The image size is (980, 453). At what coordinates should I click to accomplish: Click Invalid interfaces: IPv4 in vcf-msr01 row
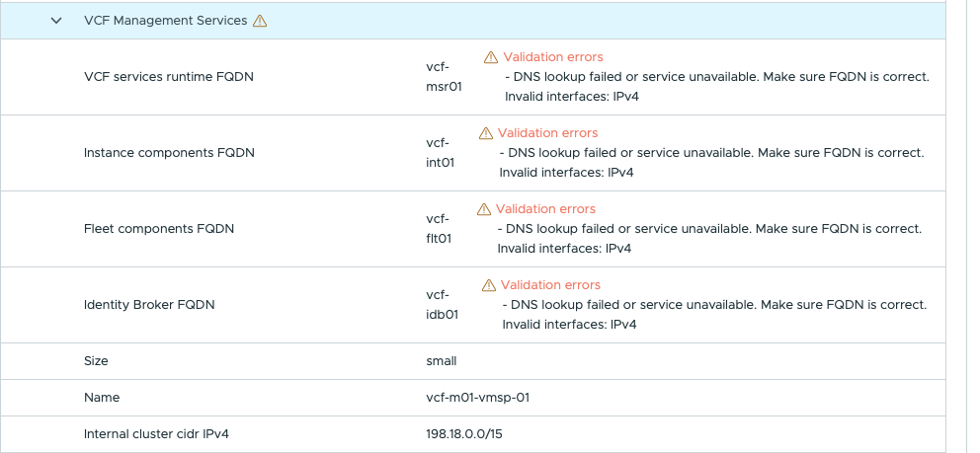click(x=572, y=97)
